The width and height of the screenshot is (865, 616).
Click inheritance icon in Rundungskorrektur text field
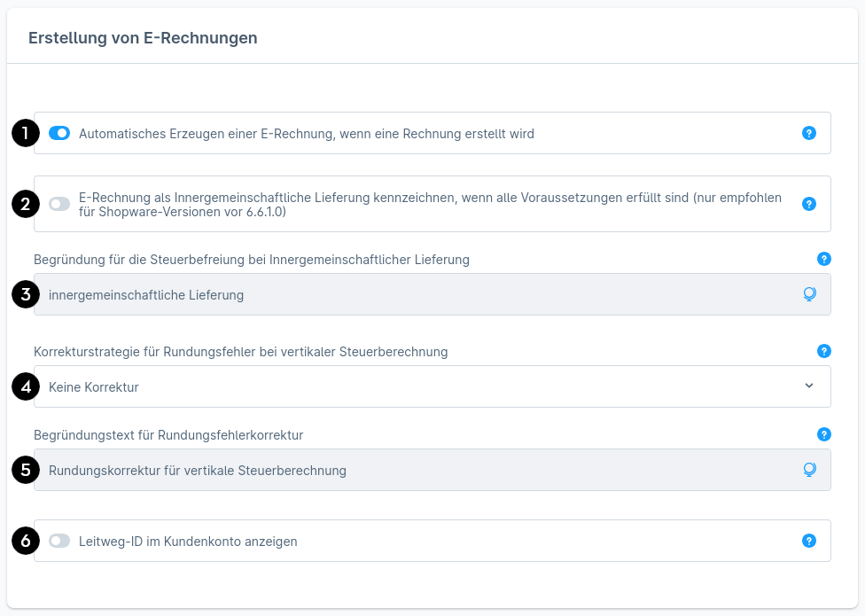click(x=809, y=470)
